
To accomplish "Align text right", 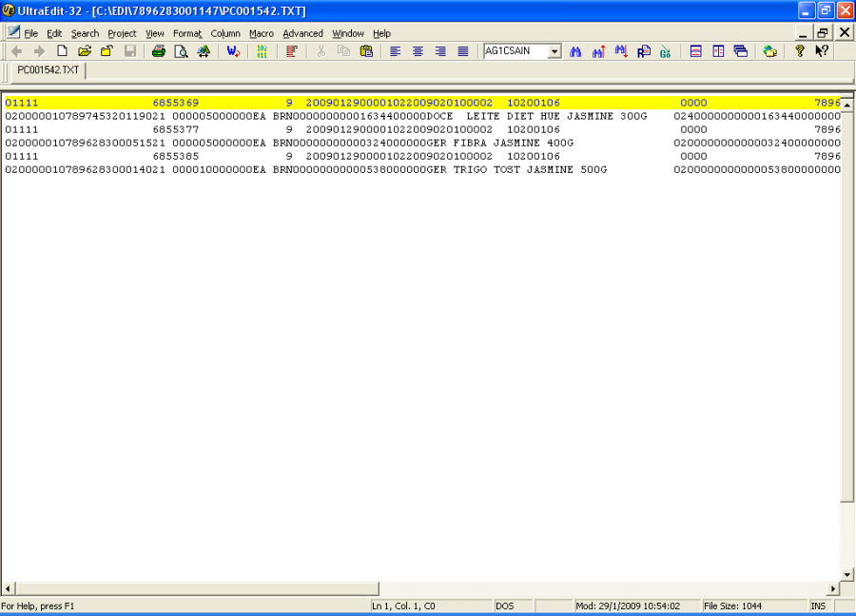I will (x=440, y=51).
